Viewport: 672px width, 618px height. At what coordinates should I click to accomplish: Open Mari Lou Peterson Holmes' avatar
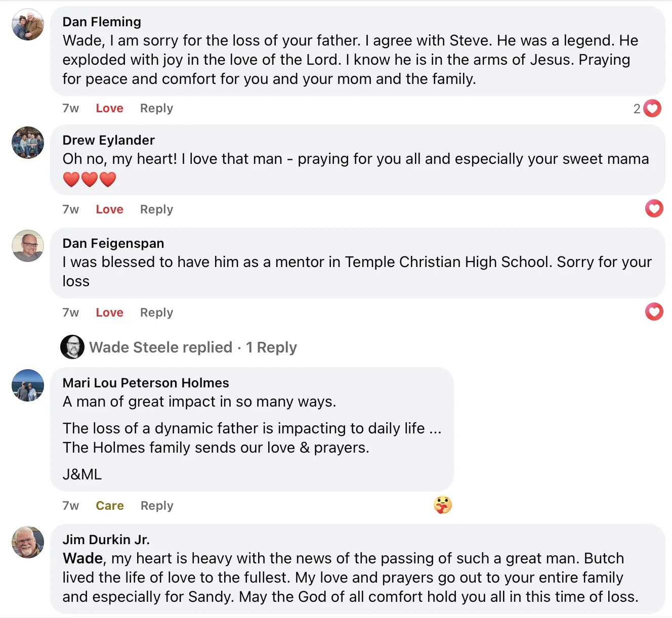28,385
